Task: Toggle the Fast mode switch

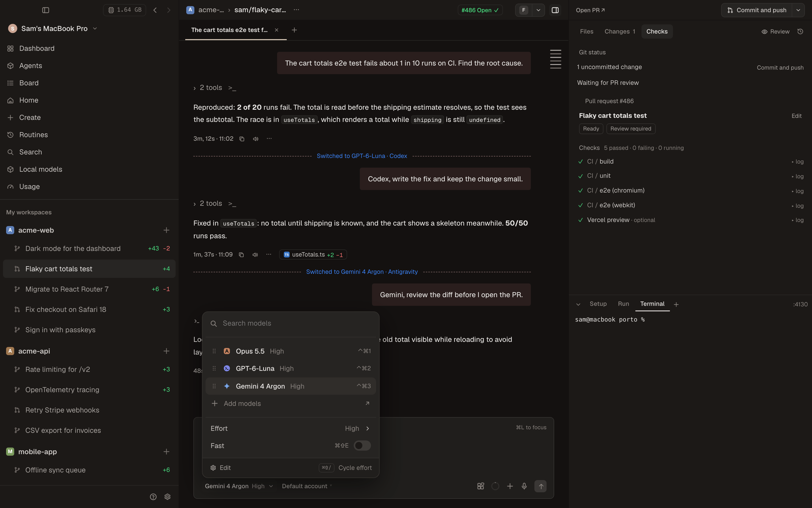Action: [362, 446]
